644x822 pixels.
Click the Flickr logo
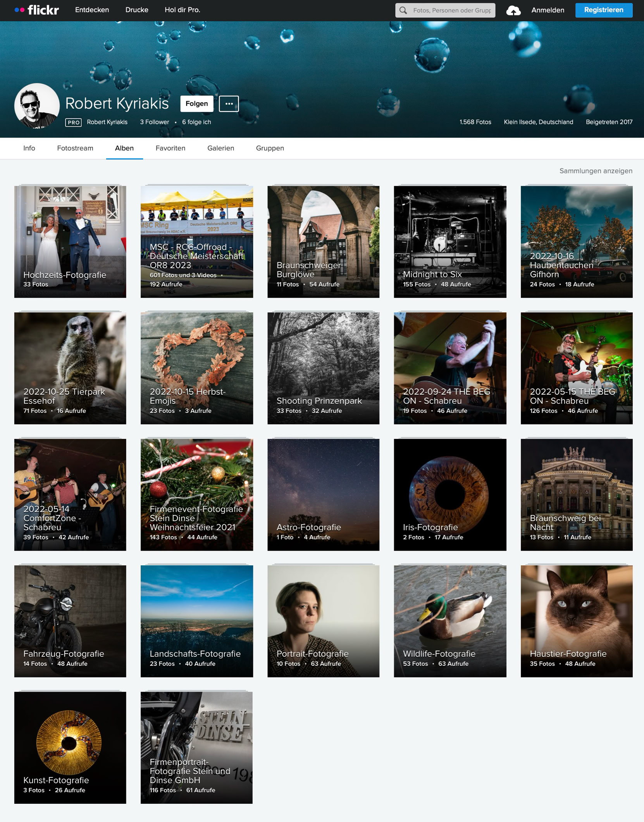(37, 10)
